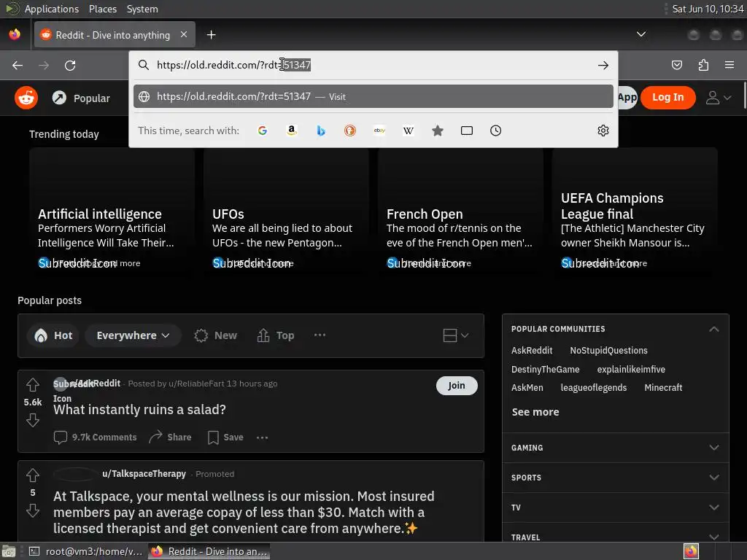The height and width of the screenshot is (560, 747).
Task: Open the Places menu
Action: pyautogui.click(x=102, y=9)
